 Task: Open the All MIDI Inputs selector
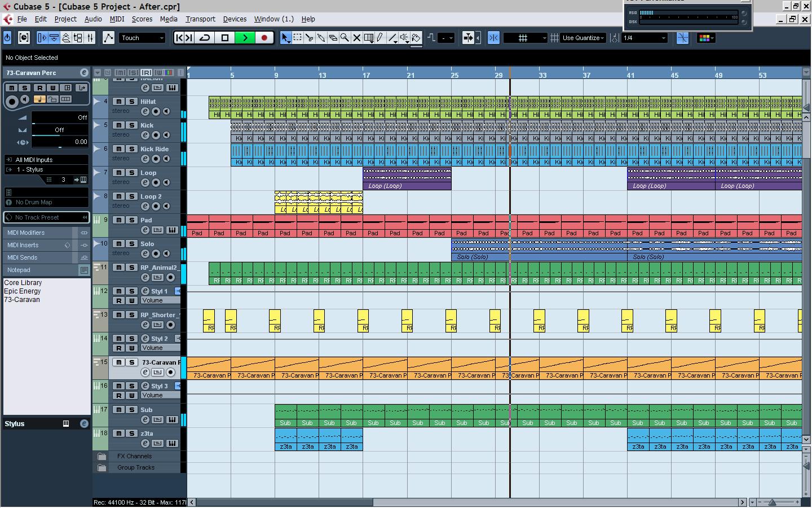pos(46,160)
